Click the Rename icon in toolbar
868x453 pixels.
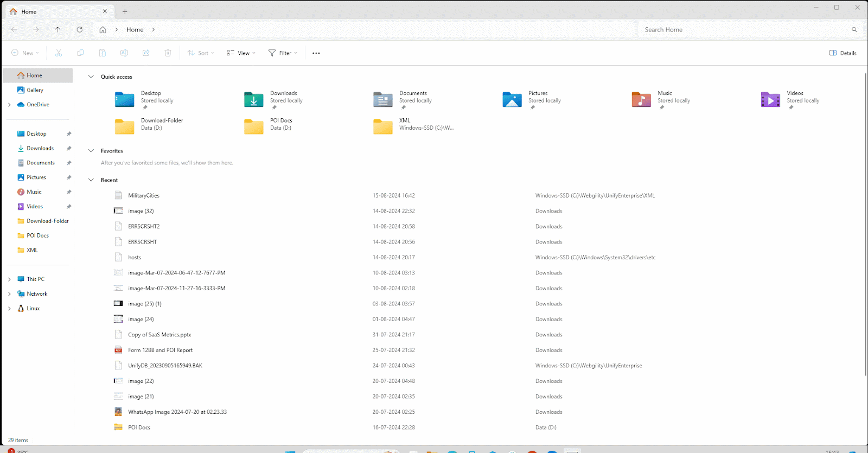click(124, 53)
